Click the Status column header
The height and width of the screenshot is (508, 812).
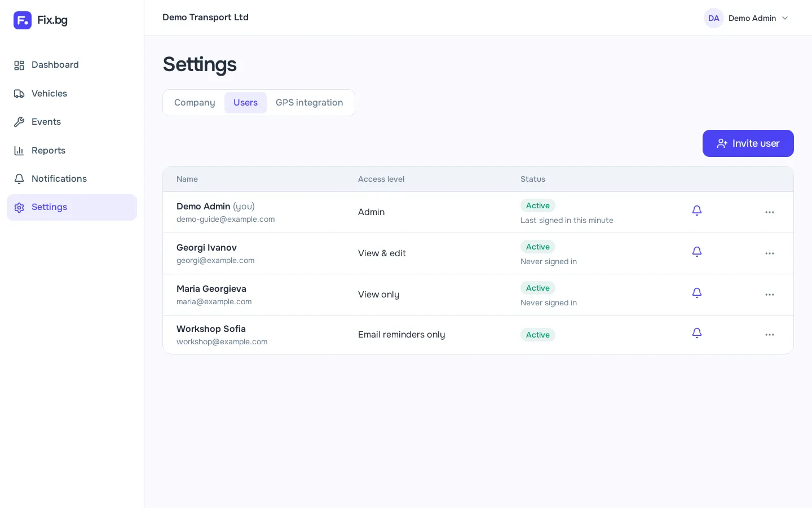pos(533,179)
